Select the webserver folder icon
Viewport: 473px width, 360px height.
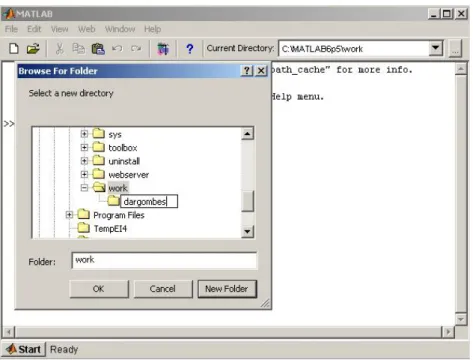[x=99, y=174]
